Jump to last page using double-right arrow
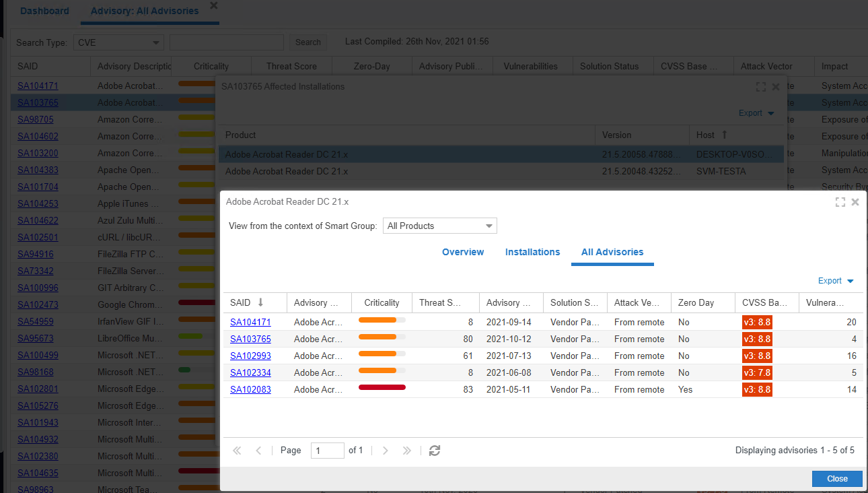868x493 pixels. click(406, 451)
